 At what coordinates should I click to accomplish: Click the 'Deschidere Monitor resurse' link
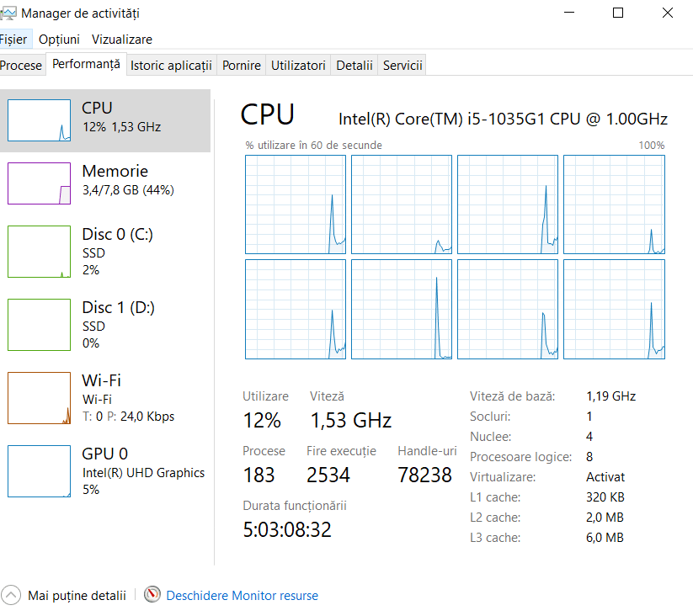click(243, 596)
